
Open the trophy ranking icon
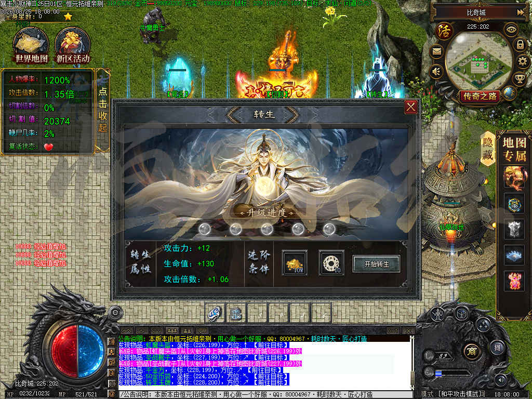click(x=520, y=79)
